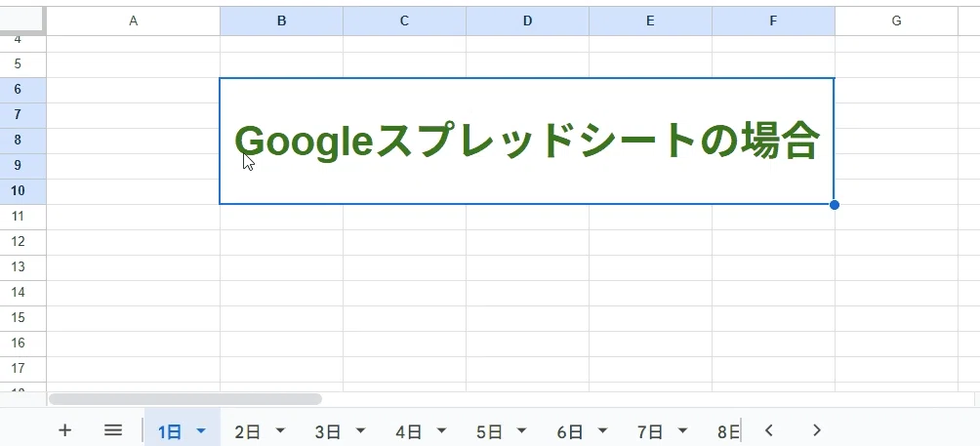Click the select-all corner box
The height and width of the screenshot is (446, 980).
22,20
